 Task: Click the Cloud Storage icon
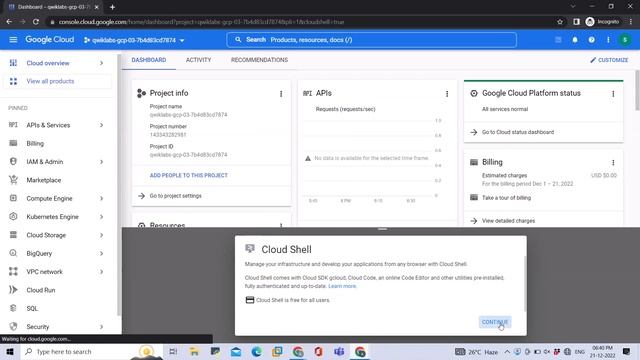coord(13,235)
